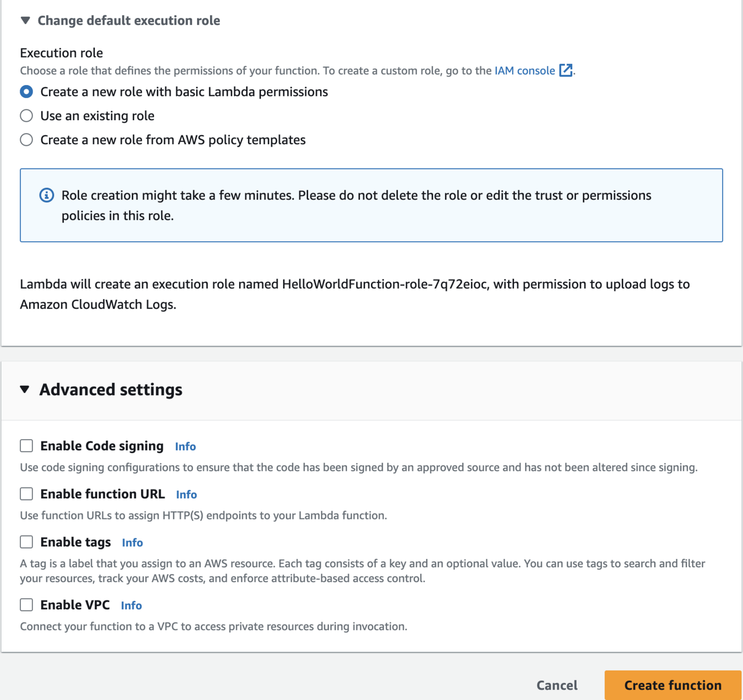
Task: Click the 'Use function URLs to assign HTTP(S) endpoints' description
Action: coord(203,515)
